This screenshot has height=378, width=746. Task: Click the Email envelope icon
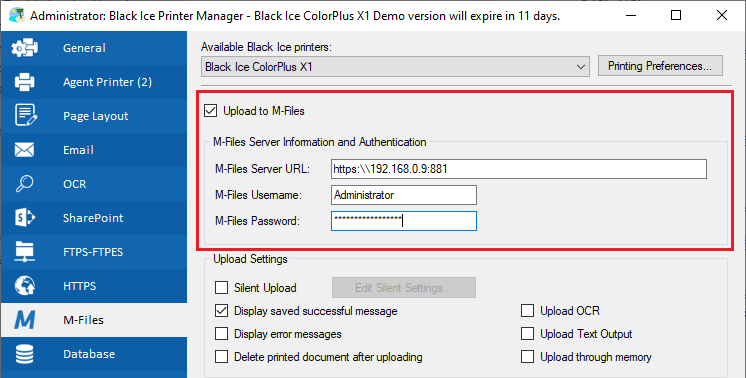click(24, 150)
